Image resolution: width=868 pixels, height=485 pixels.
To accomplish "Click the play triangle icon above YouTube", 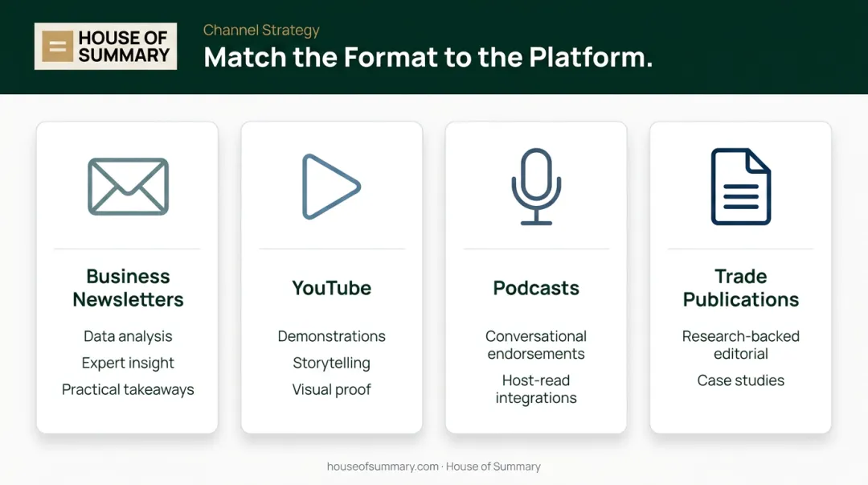I will point(331,187).
